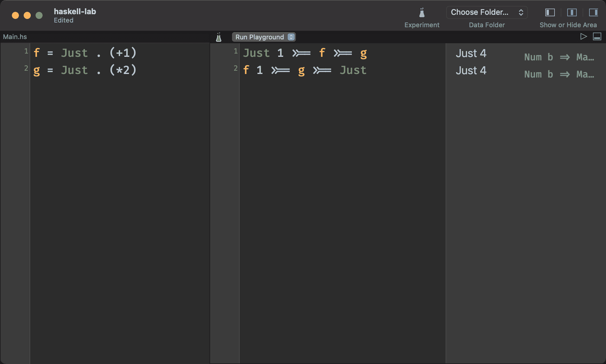The image size is (606, 364).
Task: Click the green zoom window button
Action: [39, 15]
